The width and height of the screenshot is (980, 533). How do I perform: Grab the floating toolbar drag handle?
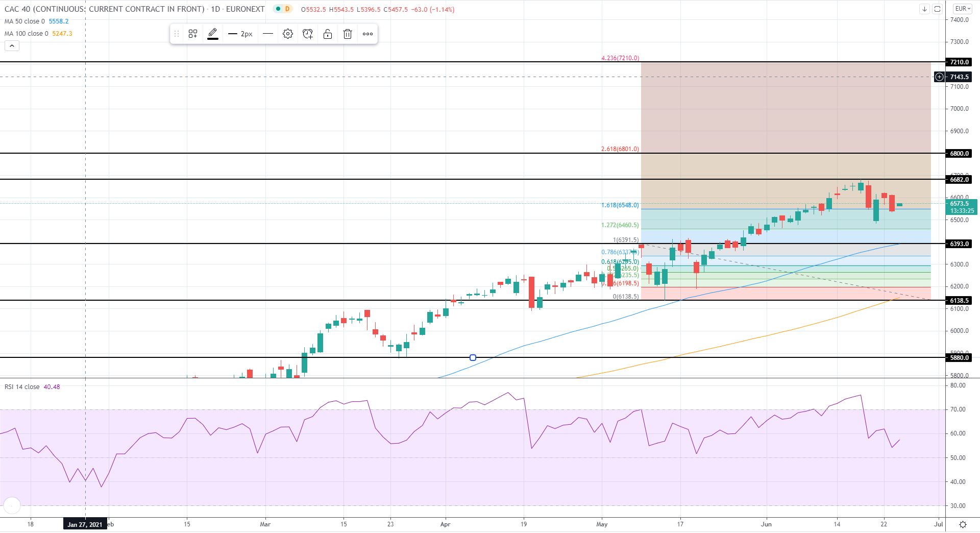[176, 34]
